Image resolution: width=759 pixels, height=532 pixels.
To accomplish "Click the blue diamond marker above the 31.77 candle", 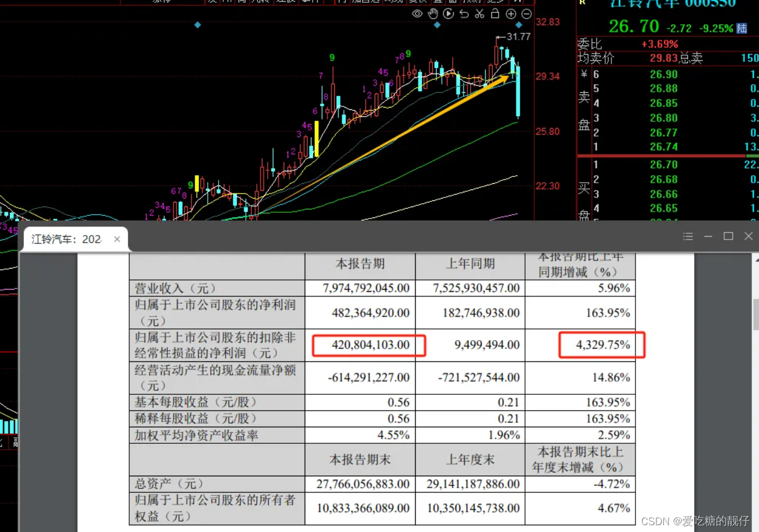I will point(519,25).
